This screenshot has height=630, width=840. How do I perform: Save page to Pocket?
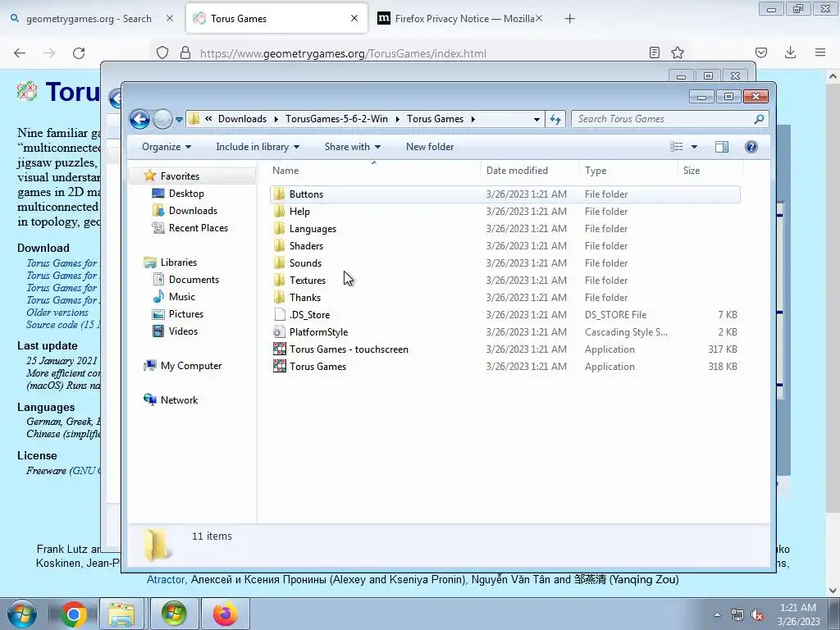[x=760, y=52]
